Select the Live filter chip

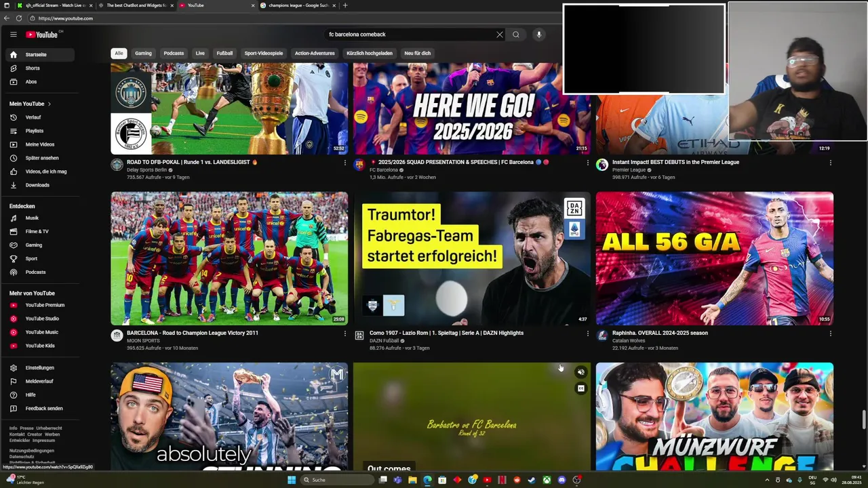click(x=200, y=53)
